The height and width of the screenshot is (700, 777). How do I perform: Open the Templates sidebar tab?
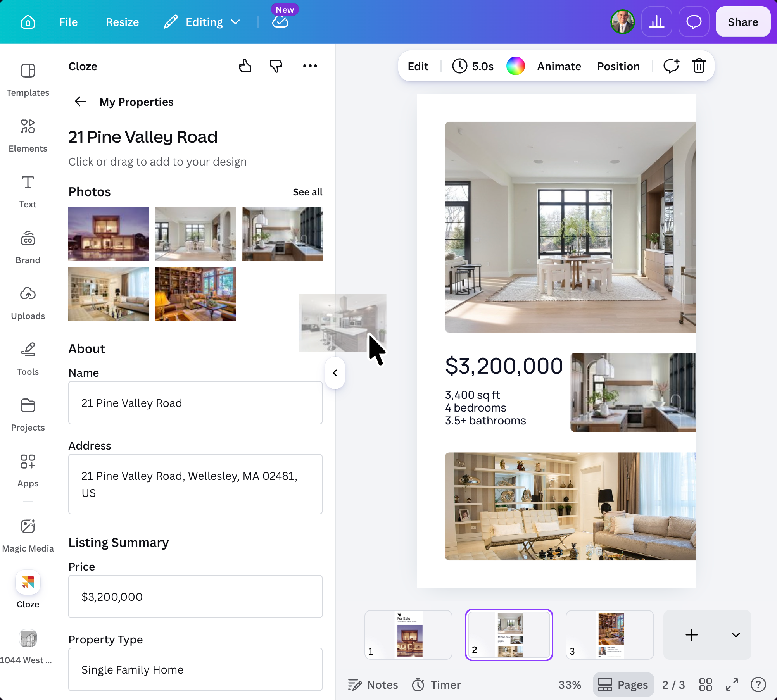28,80
